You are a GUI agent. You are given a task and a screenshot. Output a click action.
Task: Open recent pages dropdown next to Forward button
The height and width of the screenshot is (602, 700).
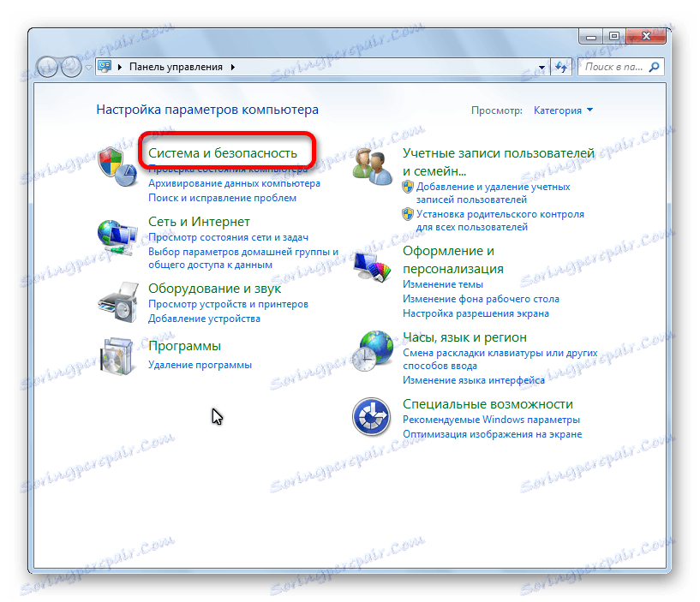point(88,68)
